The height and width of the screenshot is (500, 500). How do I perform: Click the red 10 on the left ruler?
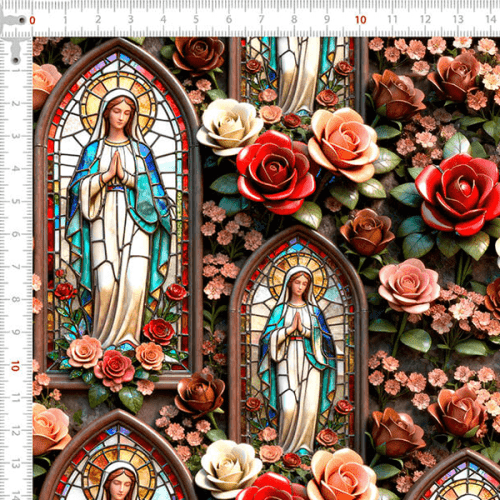pos(15,366)
